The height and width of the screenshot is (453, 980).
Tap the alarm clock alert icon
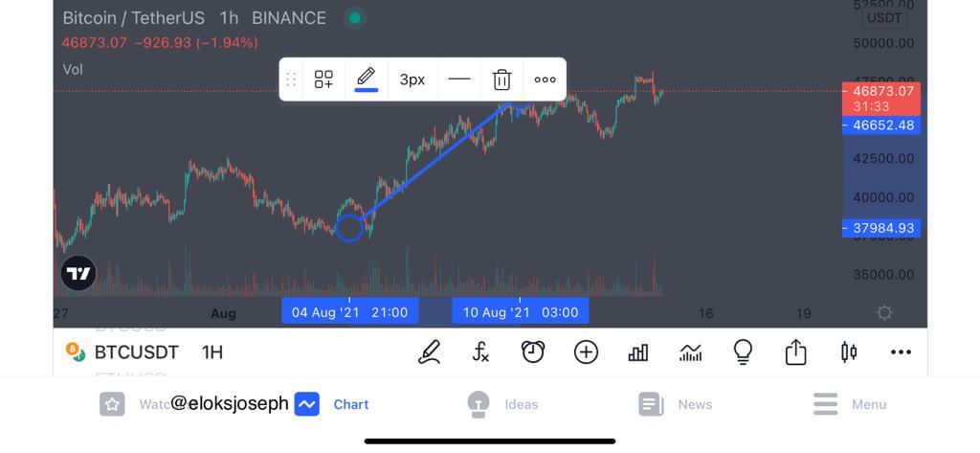532,352
